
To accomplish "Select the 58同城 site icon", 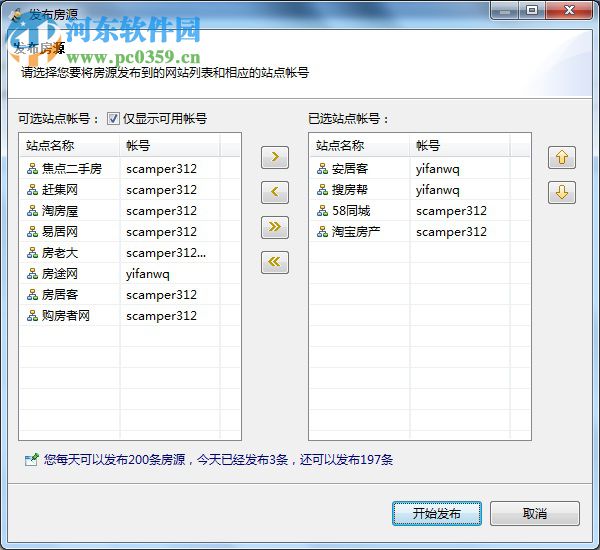I will pos(323,211).
